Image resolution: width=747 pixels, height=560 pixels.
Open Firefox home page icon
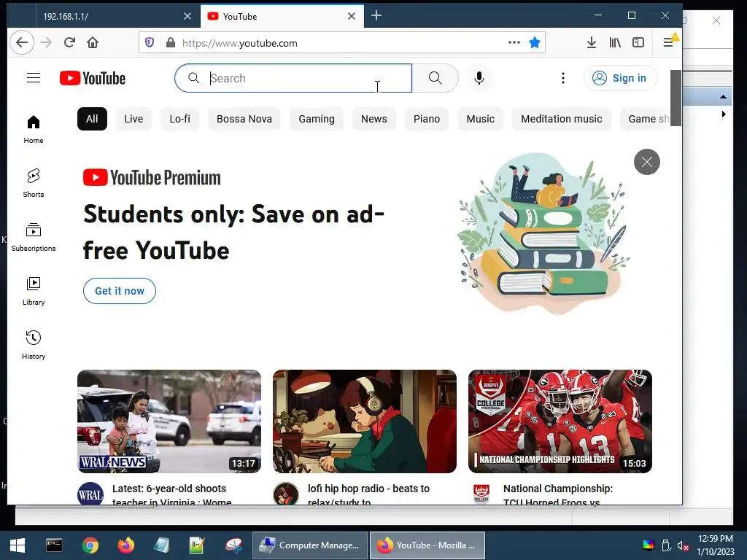(93, 43)
